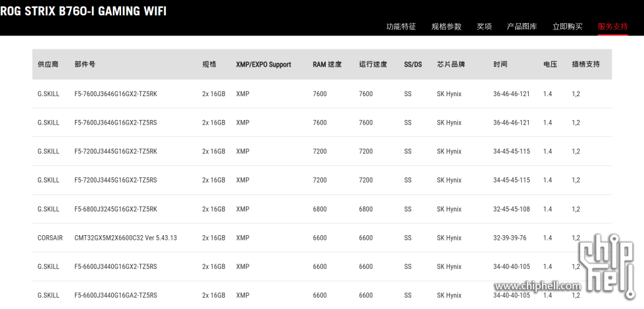Viewport: 644px width, 309px height.
Task: Select part number F5-6800J3245G16GX2-TZ5RK
Action: pyautogui.click(x=116, y=209)
